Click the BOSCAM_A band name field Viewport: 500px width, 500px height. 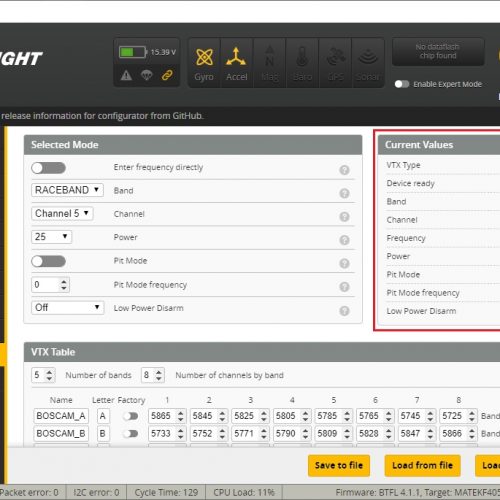[x=61, y=416]
